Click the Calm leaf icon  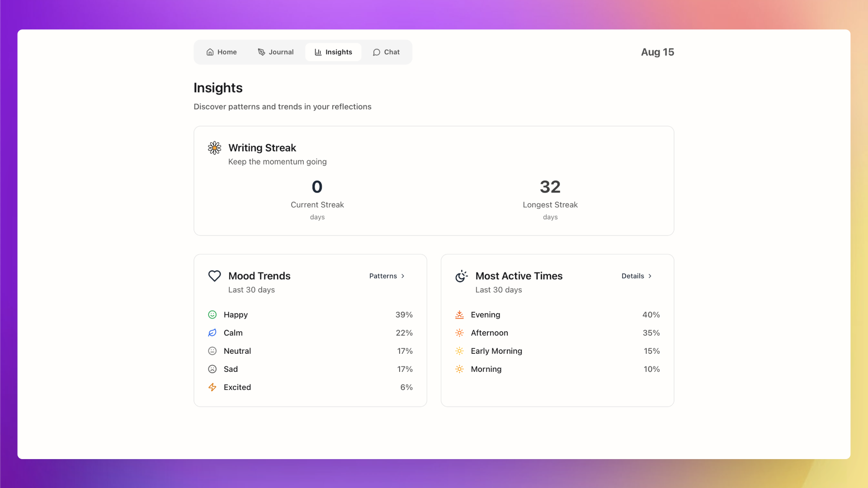click(x=212, y=333)
